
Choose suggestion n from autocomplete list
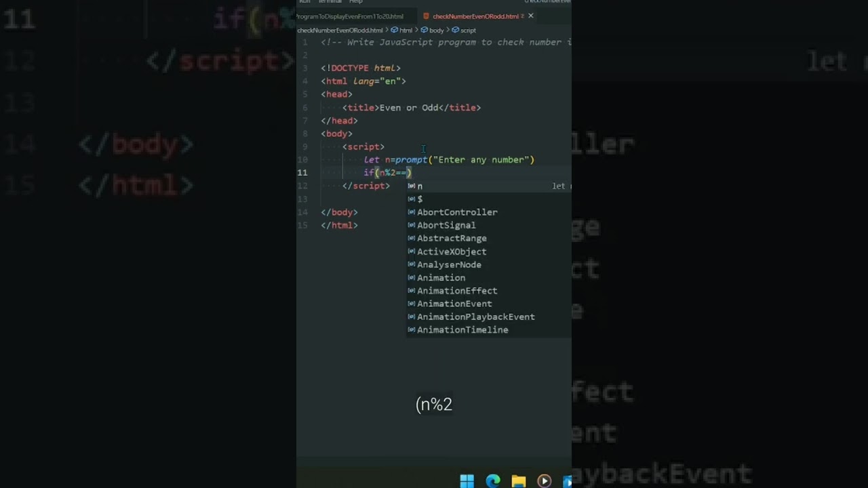click(489, 186)
